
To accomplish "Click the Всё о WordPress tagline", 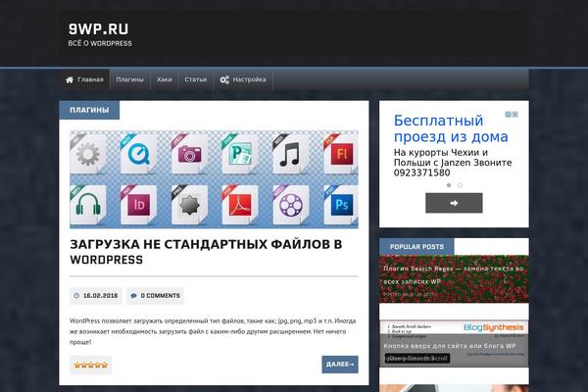I will coord(100,43).
